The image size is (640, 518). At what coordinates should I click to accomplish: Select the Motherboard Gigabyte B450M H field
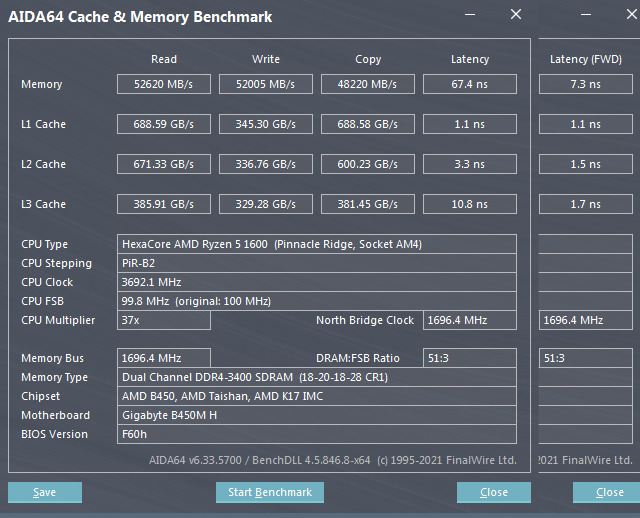tap(317, 415)
